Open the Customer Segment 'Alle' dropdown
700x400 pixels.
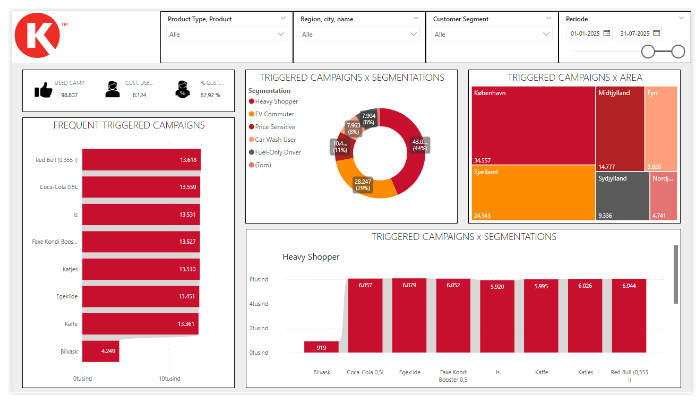[492, 34]
